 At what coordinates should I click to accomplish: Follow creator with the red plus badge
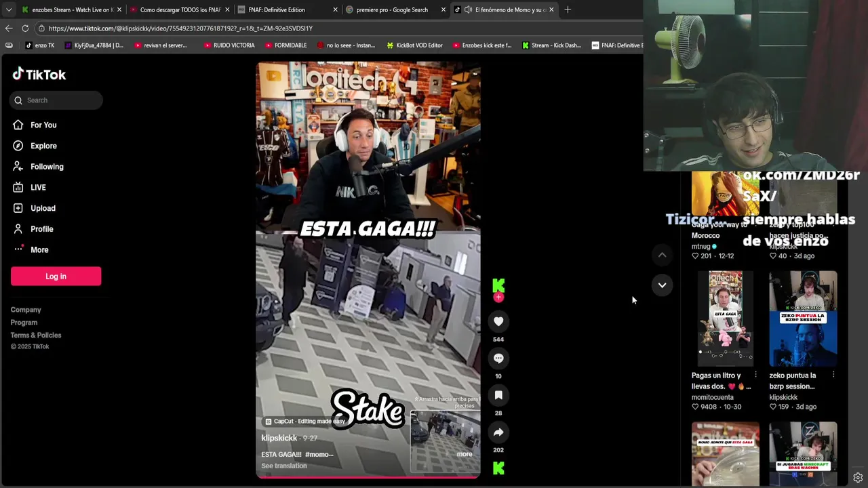[x=498, y=298]
